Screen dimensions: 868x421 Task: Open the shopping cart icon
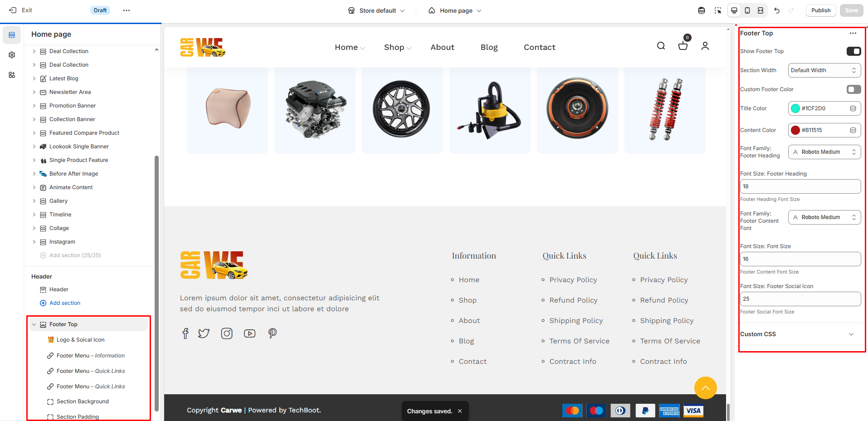tap(683, 46)
